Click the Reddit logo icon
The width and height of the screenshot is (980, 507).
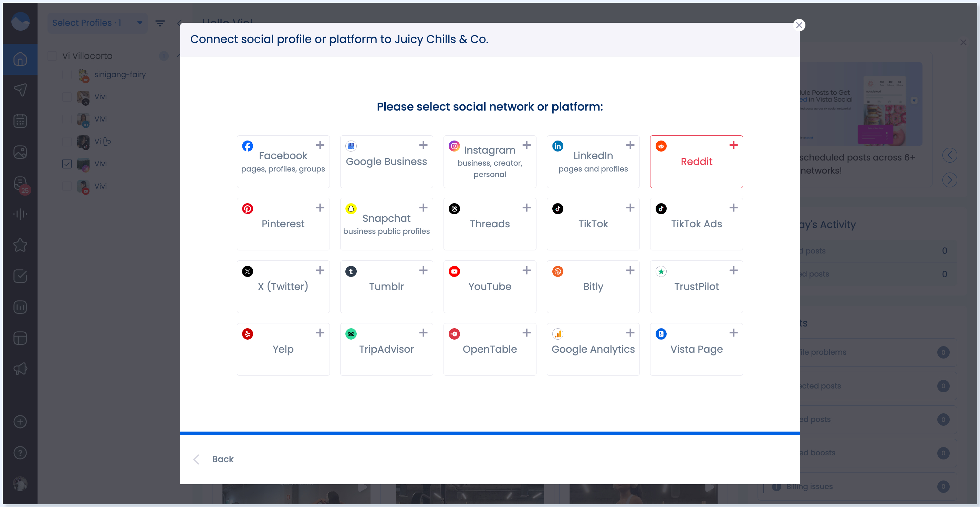coord(661,146)
